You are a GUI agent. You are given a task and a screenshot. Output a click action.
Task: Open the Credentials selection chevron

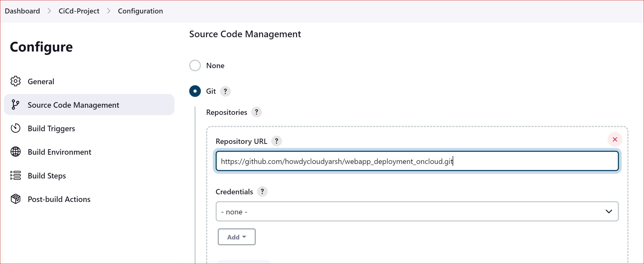point(609,211)
